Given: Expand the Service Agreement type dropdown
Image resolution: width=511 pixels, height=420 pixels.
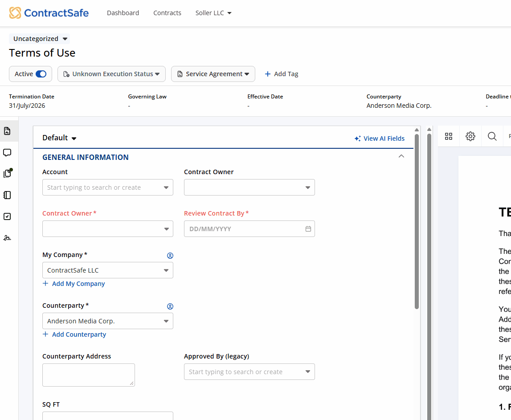Looking at the screenshot, I should (x=213, y=74).
